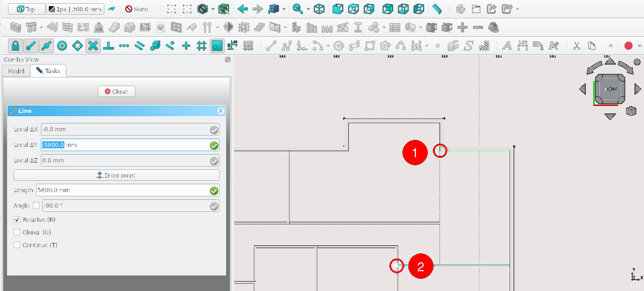644x291 pixels.
Task: Click the scissors cut icon
Action: [x=576, y=46]
